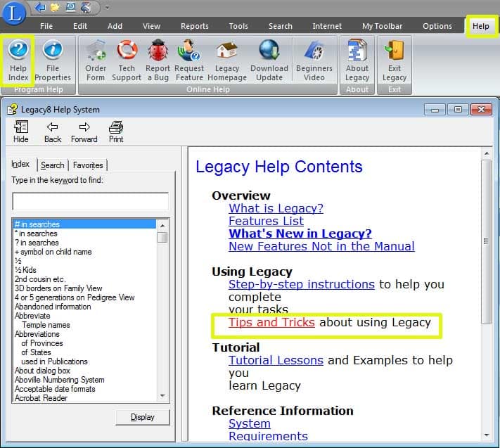Viewport: 500px width, 448px height.
Task: Select 'Acceptable date formats' entry
Action: pyautogui.click(x=84, y=389)
